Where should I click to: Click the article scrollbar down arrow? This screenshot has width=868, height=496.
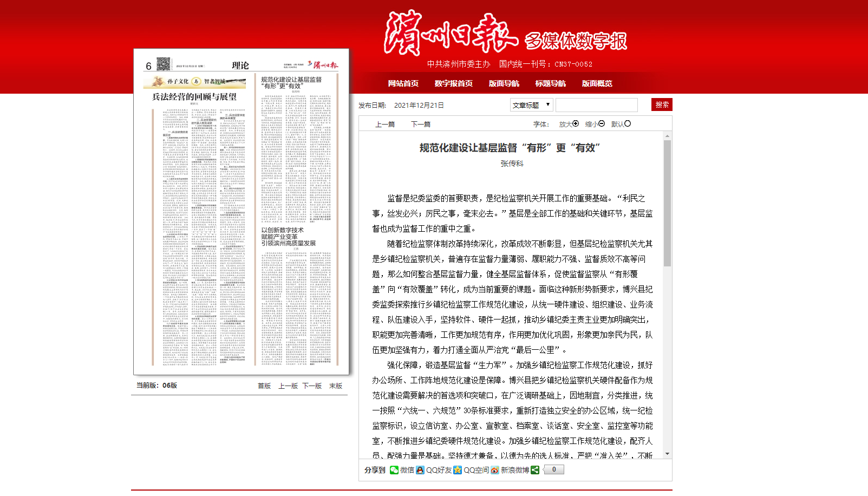[667, 454]
